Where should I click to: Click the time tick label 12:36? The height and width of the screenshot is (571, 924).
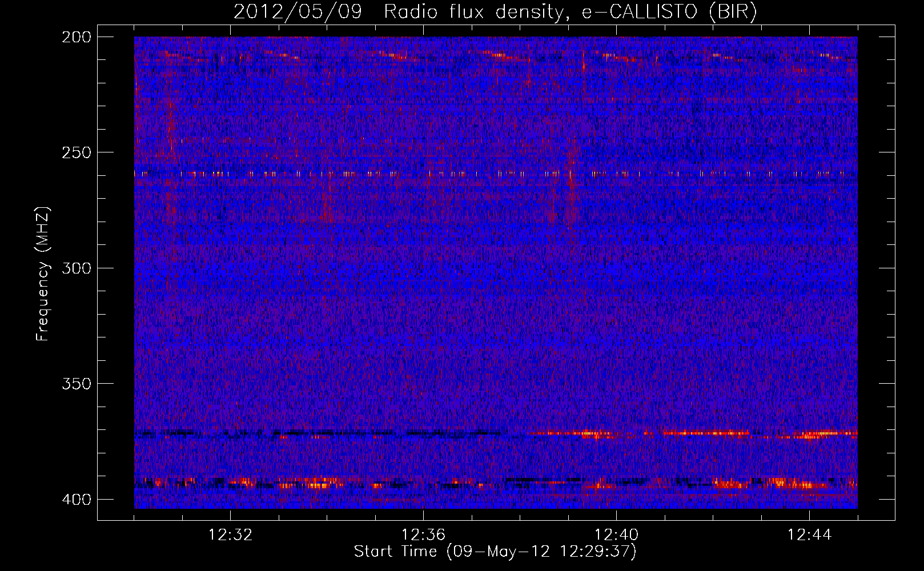coord(423,535)
